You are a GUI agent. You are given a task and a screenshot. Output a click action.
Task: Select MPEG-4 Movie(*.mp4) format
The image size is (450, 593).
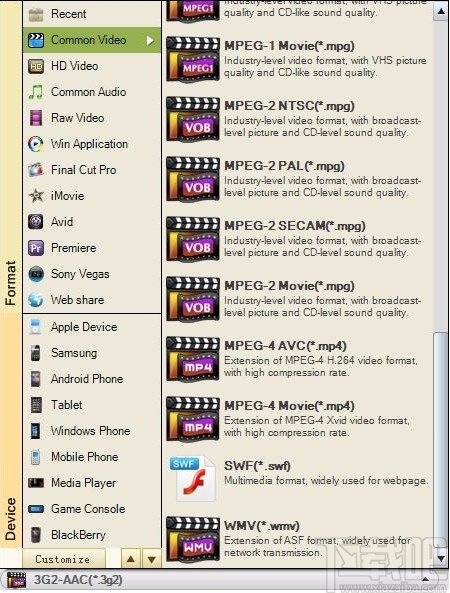pos(299,419)
